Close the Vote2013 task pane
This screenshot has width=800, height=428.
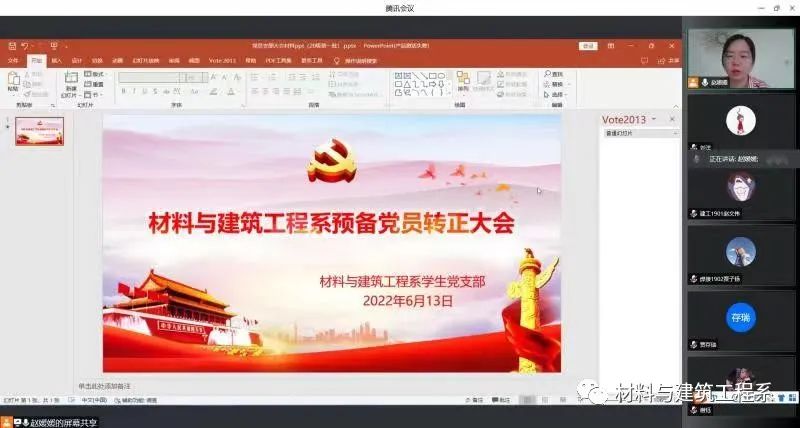pos(672,119)
